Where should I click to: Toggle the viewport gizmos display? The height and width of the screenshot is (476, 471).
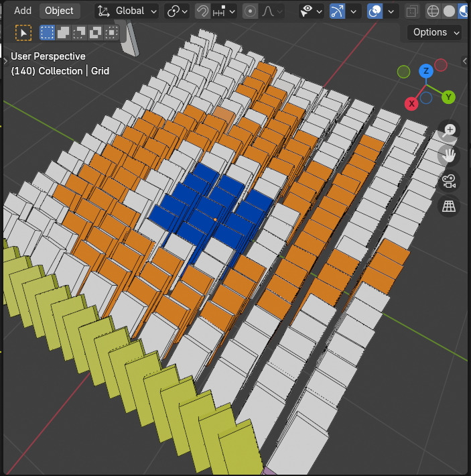tap(337, 11)
